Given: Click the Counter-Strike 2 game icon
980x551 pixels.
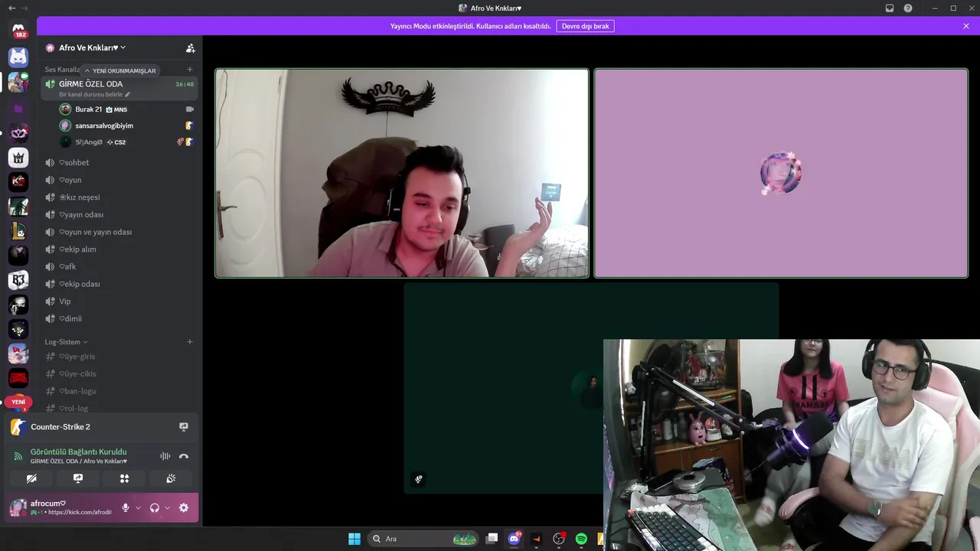Looking at the screenshot, I should pos(18,427).
